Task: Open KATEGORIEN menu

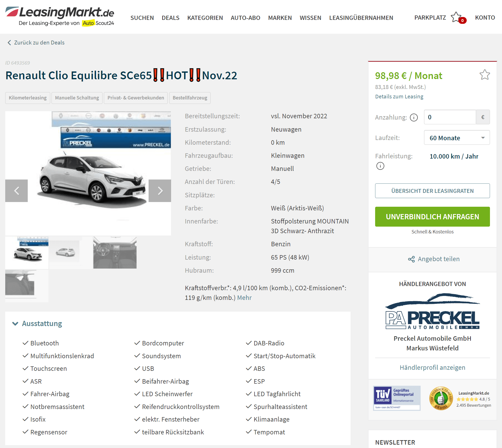Action: [x=205, y=18]
